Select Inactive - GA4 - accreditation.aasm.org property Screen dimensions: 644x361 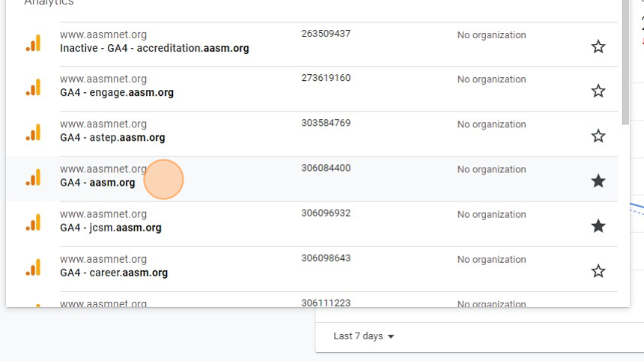(154, 48)
